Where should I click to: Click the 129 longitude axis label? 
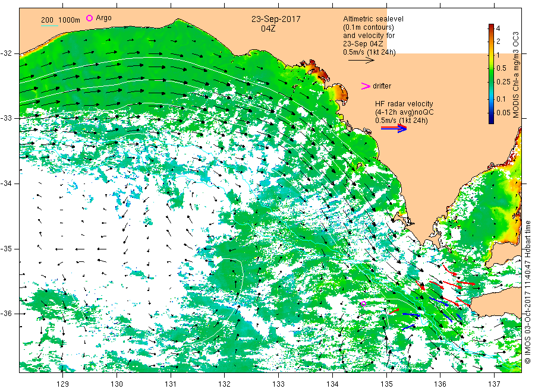(x=63, y=384)
